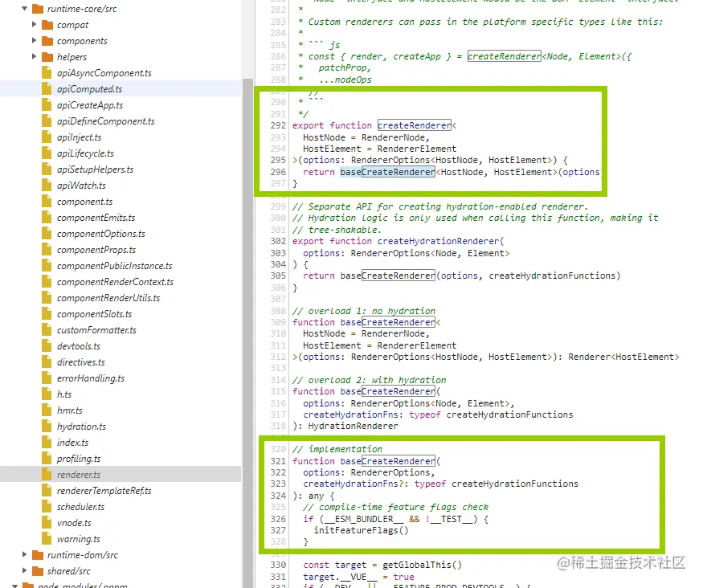Click baseCreateRenderer on line 321 implementation
The height and width of the screenshot is (588, 703).
pyautogui.click(x=387, y=461)
